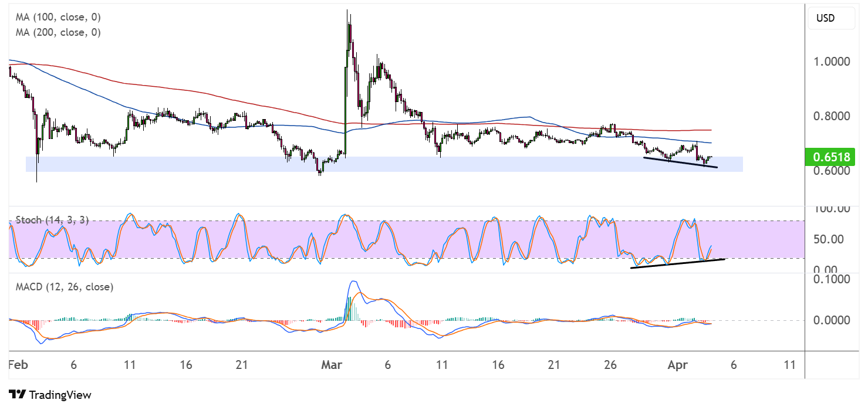Image resolution: width=868 pixels, height=410 pixels.
Task: Open the TradingView logo link
Action: point(50,395)
